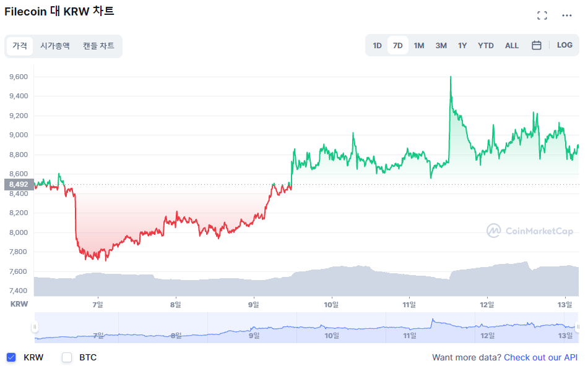
Task: Open the Check out our API link
Action: pos(540,357)
